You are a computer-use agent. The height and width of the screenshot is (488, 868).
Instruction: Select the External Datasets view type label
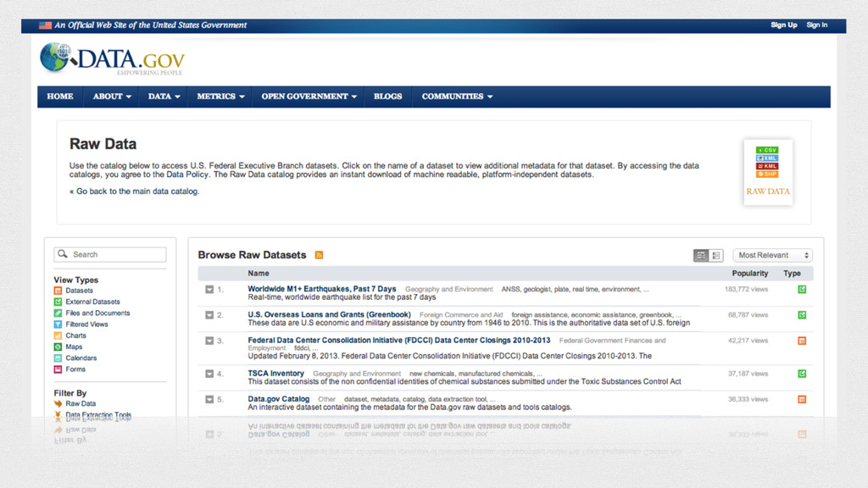pyautogui.click(x=92, y=302)
